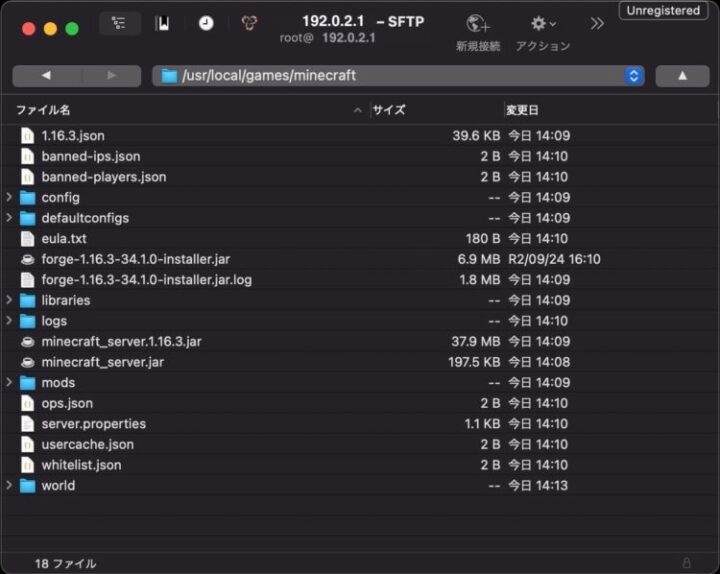
Task: Click the folder icon in the path bar
Action: click(169, 76)
